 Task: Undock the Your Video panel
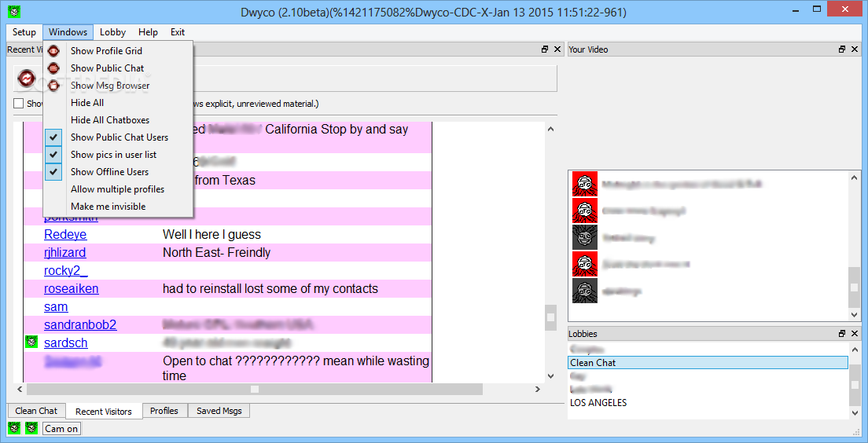842,49
